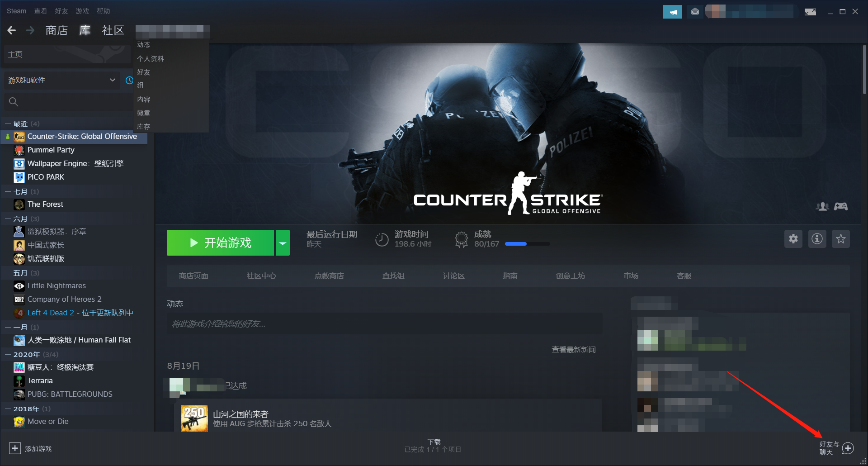The image size is (868, 466).
Task: Click the achievements badge icon
Action: pos(462,239)
